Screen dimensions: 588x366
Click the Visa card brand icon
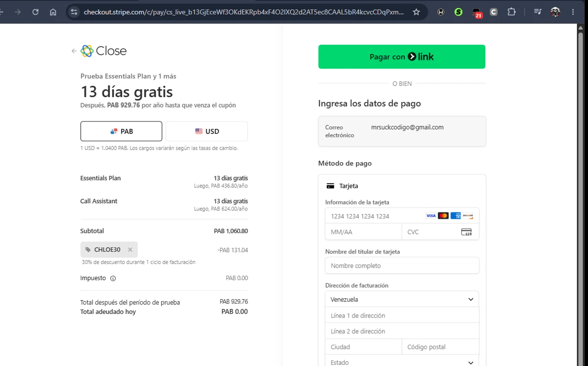click(x=431, y=216)
